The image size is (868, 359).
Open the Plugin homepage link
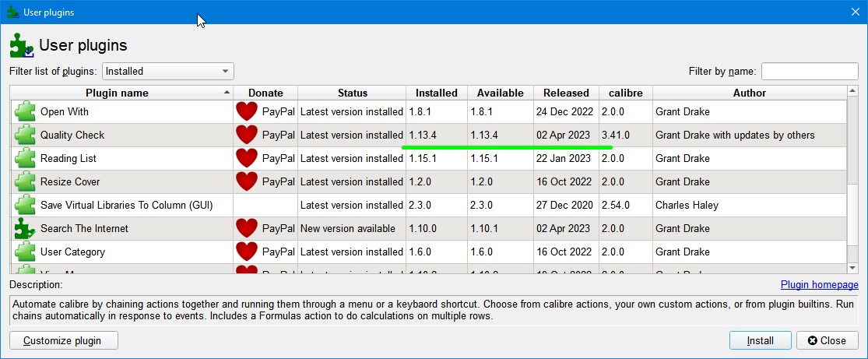coord(819,285)
